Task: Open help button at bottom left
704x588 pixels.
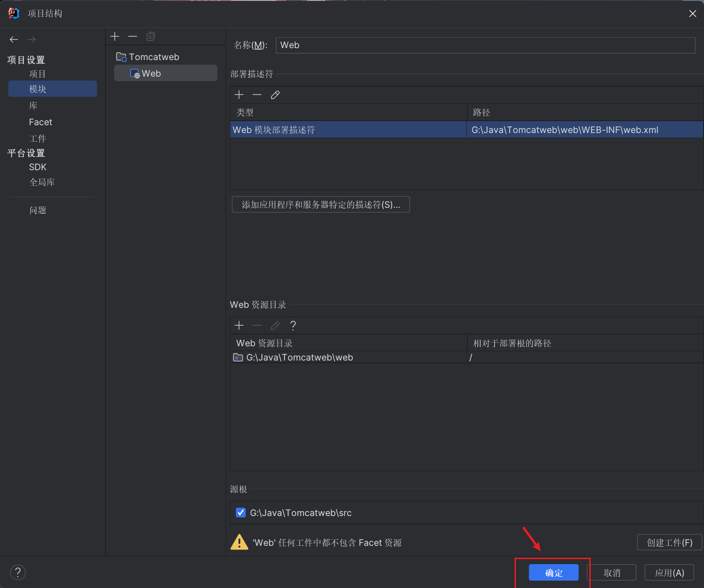Action: [18, 572]
